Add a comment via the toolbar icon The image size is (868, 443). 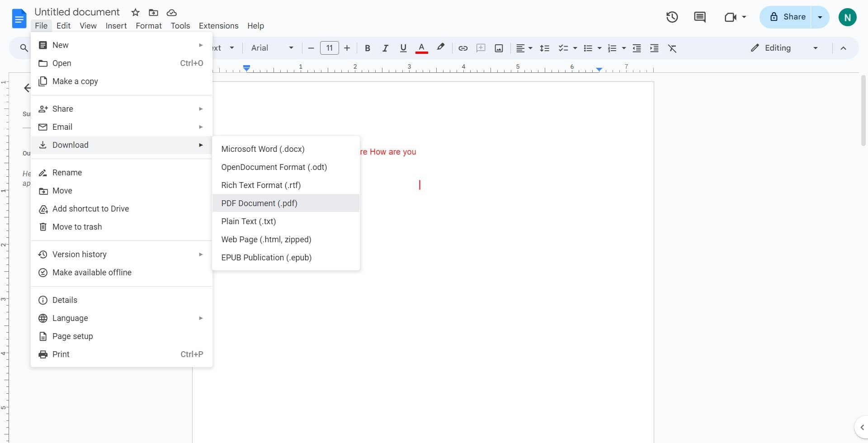point(481,48)
